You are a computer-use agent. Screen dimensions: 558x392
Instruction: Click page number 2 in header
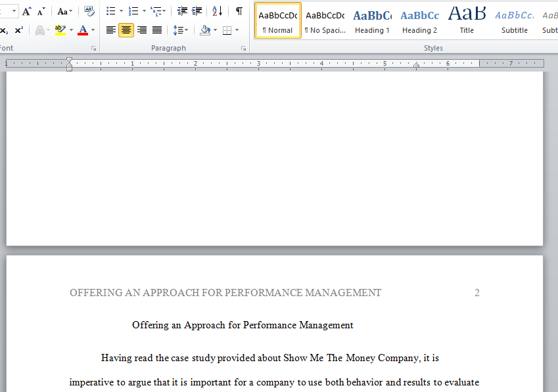point(477,293)
